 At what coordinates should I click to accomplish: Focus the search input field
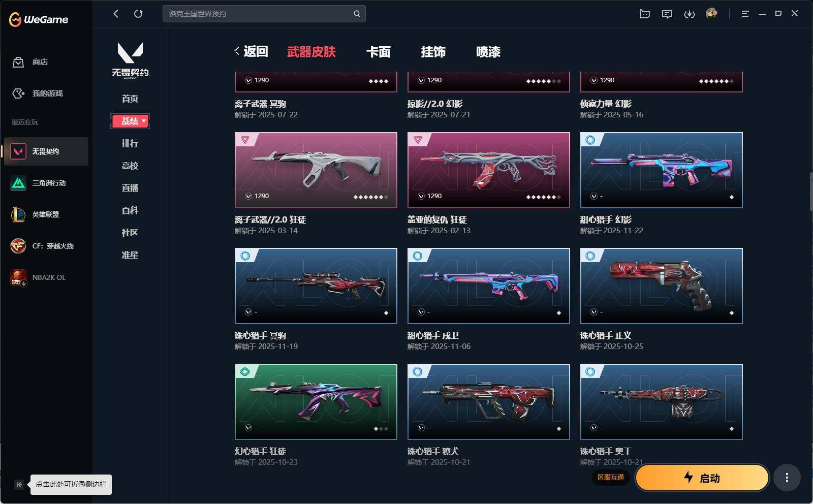[x=258, y=14]
